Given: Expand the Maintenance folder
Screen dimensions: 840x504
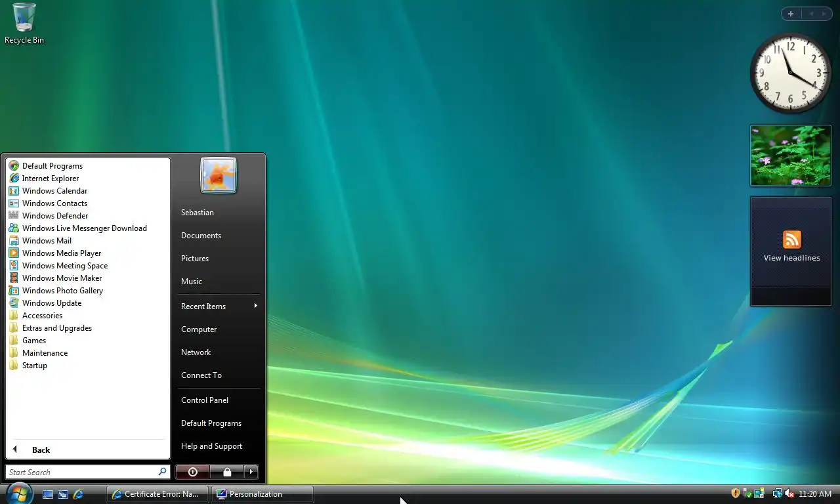Looking at the screenshot, I should tap(88, 353).
